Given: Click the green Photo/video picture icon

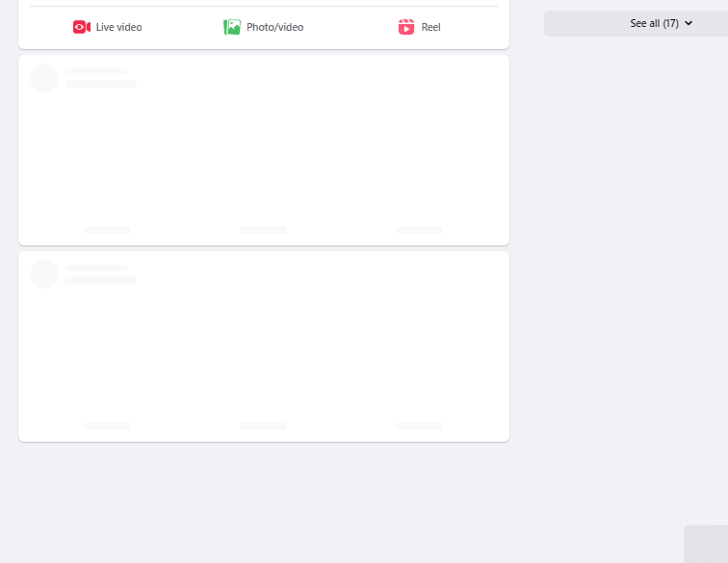Looking at the screenshot, I should (232, 27).
